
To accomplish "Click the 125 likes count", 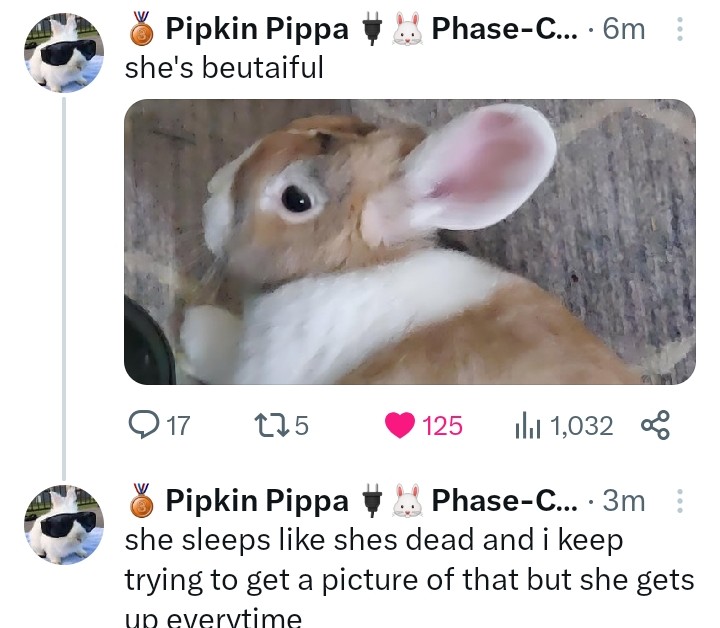I will (x=442, y=426).
